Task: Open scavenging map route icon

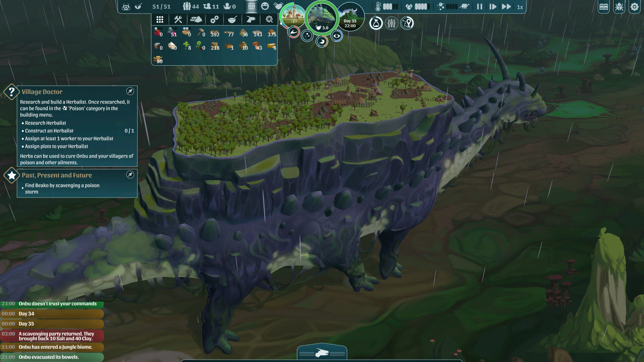Action: click(407, 23)
